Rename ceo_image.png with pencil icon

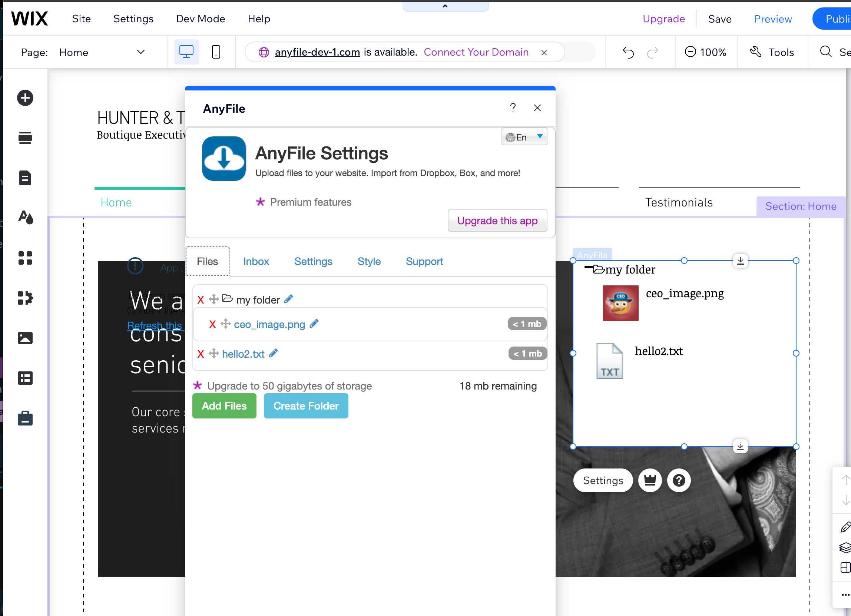click(x=314, y=323)
